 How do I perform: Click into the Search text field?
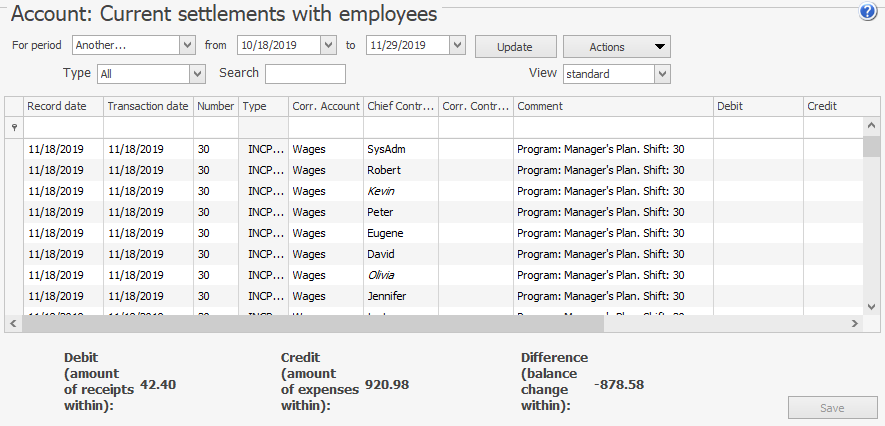[305, 74]
